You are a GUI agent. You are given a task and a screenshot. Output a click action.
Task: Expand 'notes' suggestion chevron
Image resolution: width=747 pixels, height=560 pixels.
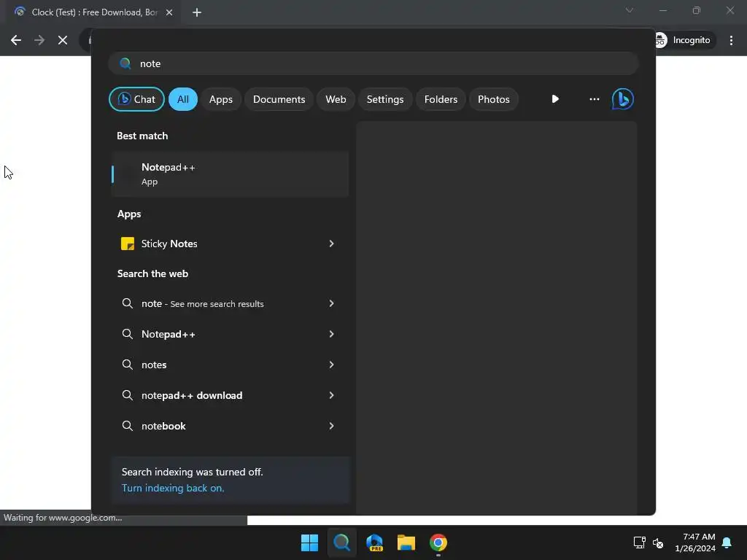pos(331,365)
